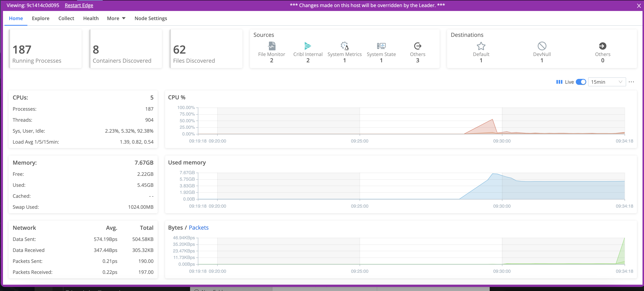Click the Used memory area chart

(542, 186)
